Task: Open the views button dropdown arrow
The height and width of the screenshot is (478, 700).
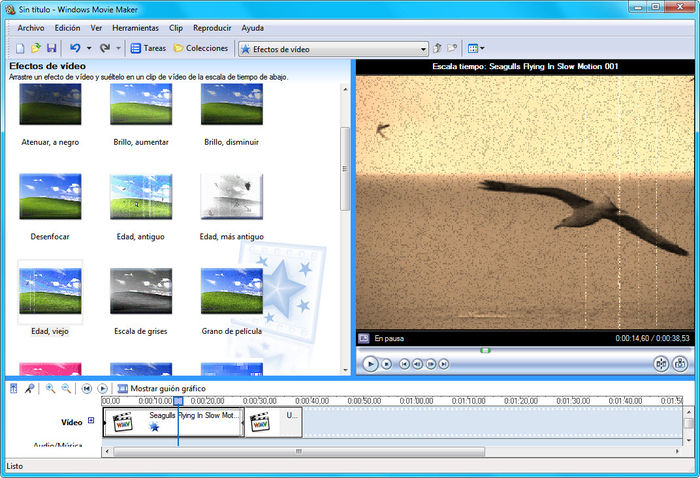Action: point(483,48)
